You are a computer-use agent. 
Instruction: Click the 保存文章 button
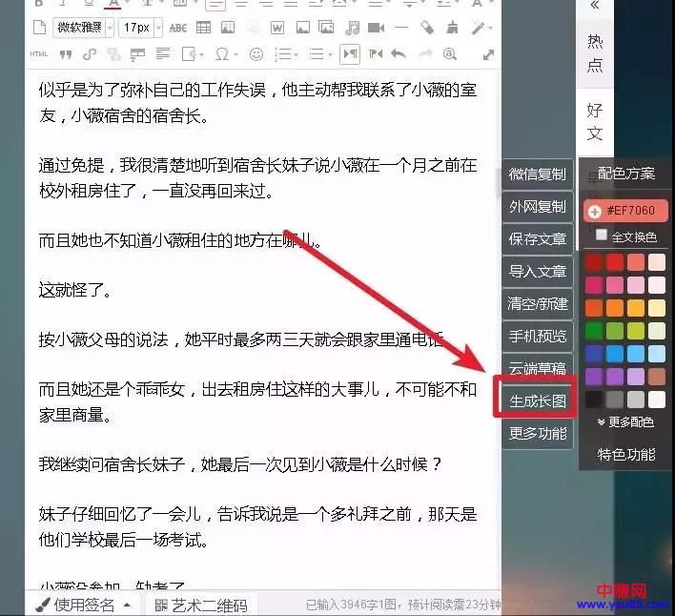pos(538,239)
